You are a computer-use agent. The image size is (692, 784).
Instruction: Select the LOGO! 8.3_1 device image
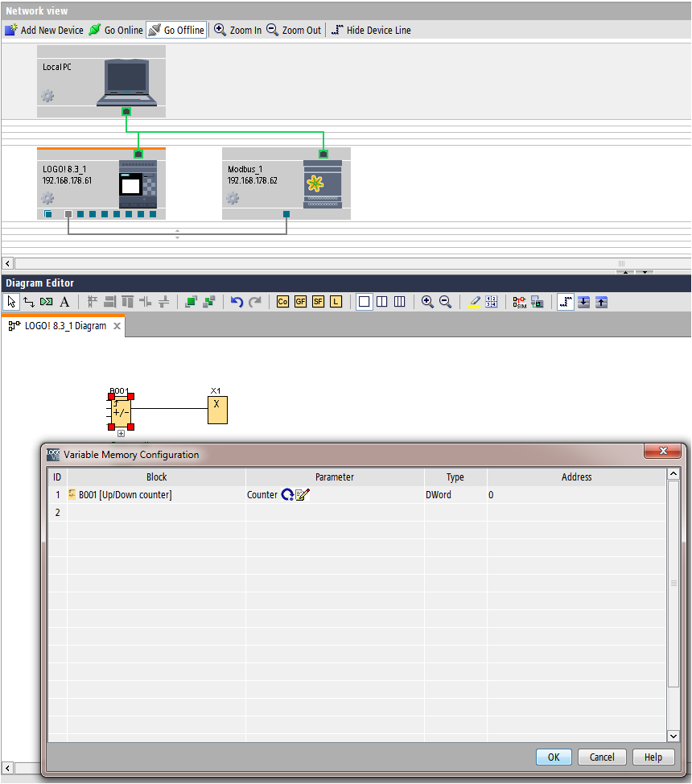pyautogui.click(x=138, y=184)
